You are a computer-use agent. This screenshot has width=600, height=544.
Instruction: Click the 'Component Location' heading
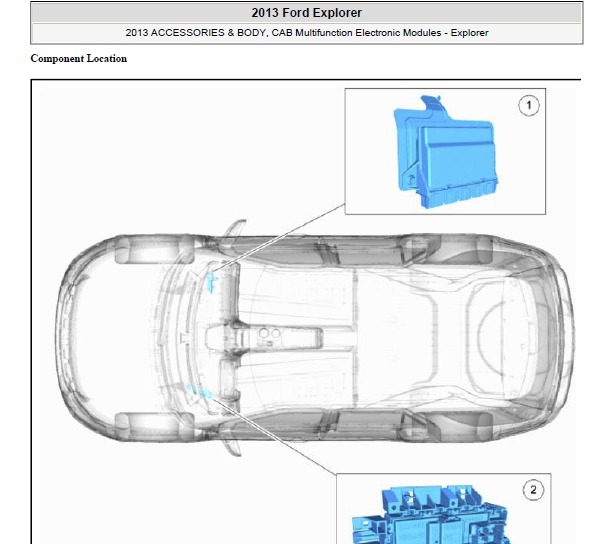(x=79, y=59)
